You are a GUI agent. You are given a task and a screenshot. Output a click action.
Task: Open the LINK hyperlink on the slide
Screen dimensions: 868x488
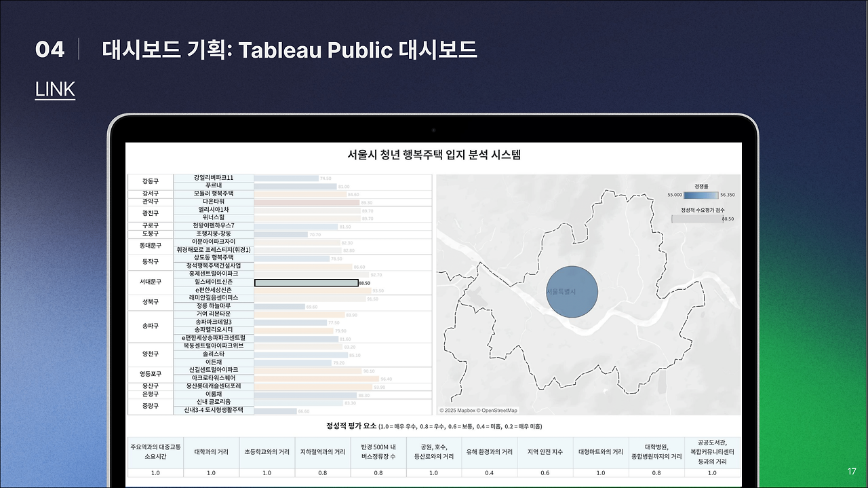click(x=54, y=88)
